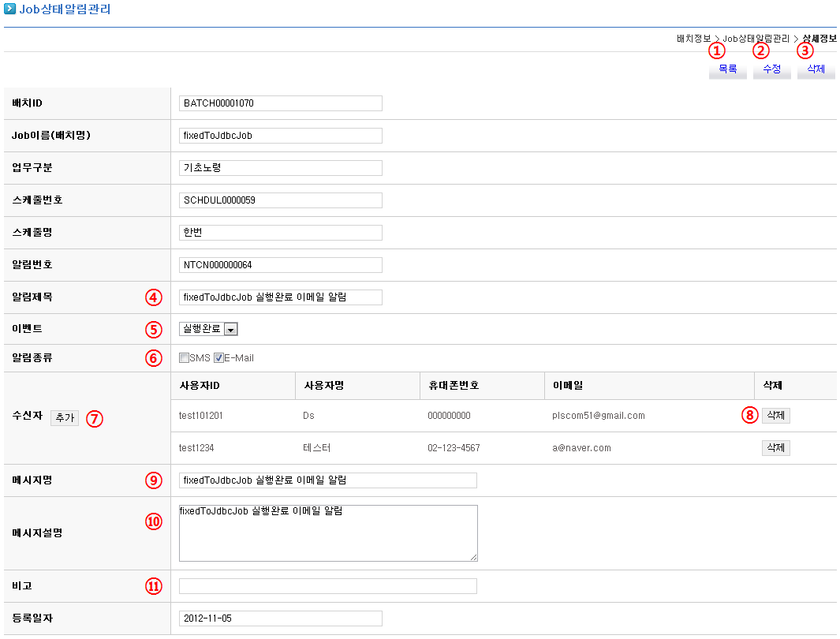840x639 pixels.
Task: Go to Job상태알림관리 breadcrumb item
Action: (756, 38)
